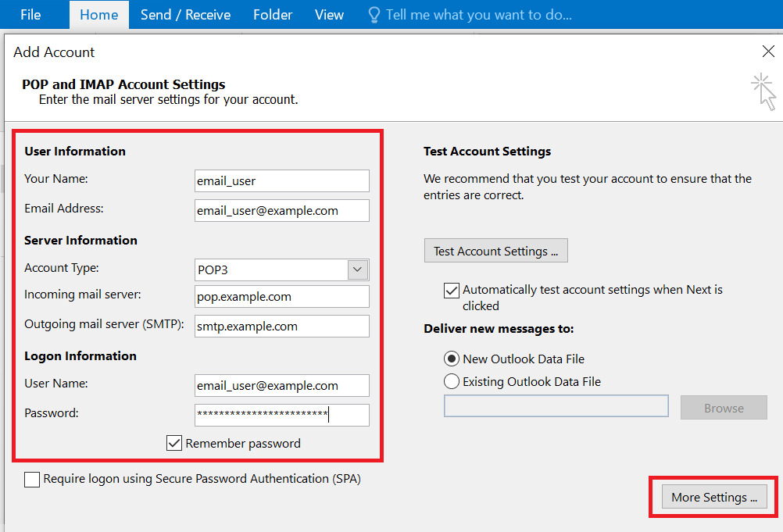The height and width of the screenshot is (532, 783).
Task: Click Tell me what you want to do box
Action: [x=469, y=14]
